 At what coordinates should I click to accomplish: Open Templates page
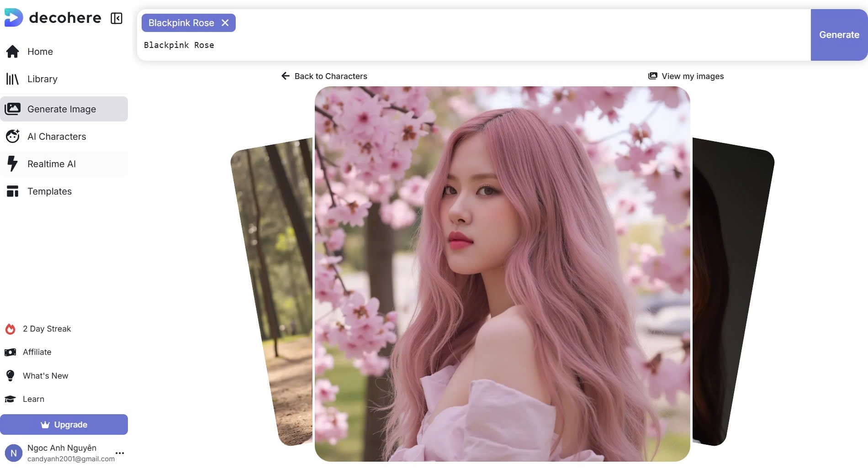(64, 191)
